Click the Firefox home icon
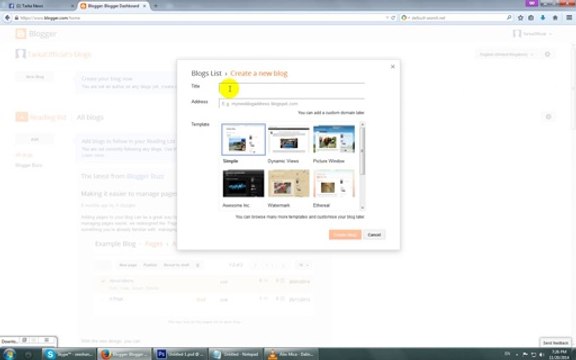Image resolution: width=576 pixels, height=360 pixels. tap(555, 18)
